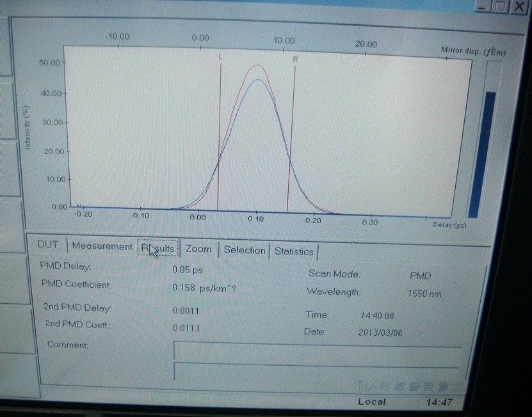532x417 pixels.
Task: Click the L cursor marker line
Action: (219, 136)
